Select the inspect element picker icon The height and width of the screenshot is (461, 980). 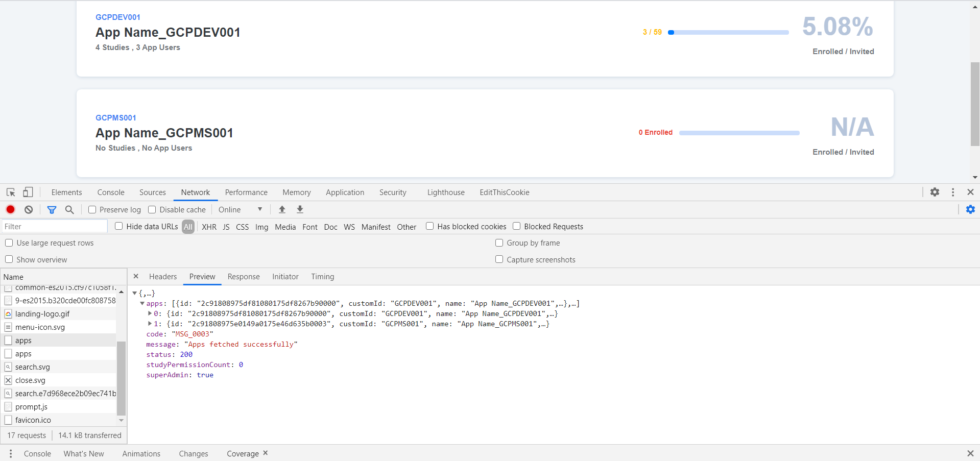[10, 192]
